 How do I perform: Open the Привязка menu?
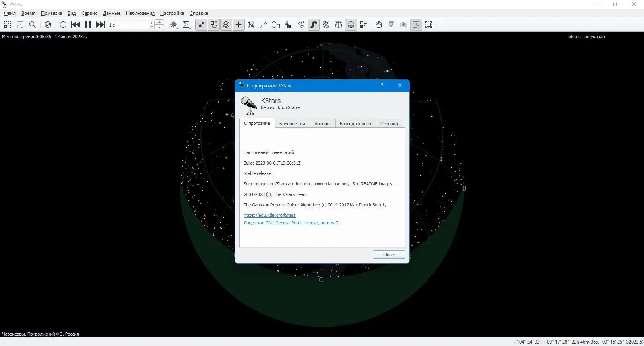52,13
